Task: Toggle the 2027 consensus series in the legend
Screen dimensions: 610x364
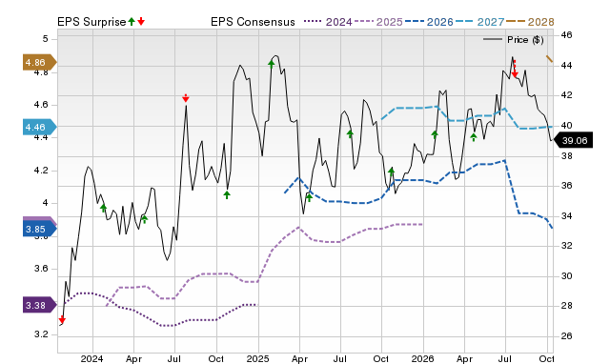Action: point(479,22)
